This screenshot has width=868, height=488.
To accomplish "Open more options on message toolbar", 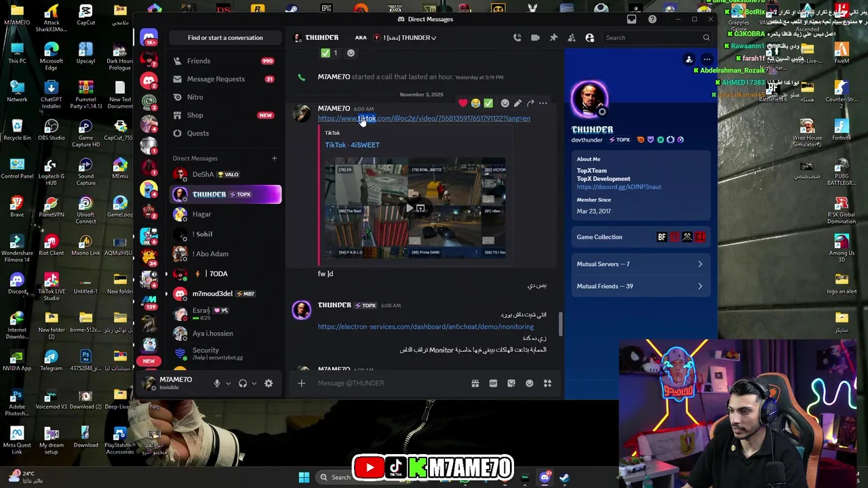I will click(542, 103).
